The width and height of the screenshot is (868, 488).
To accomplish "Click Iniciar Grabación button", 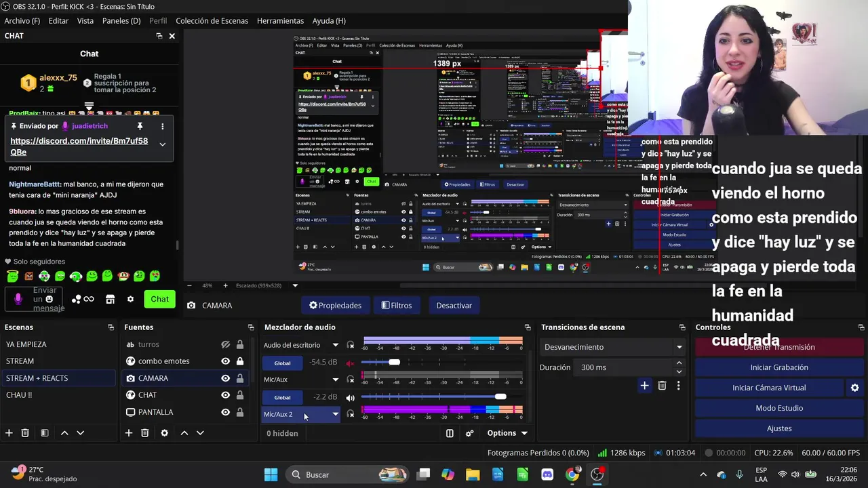I will [x=779, y=367].
